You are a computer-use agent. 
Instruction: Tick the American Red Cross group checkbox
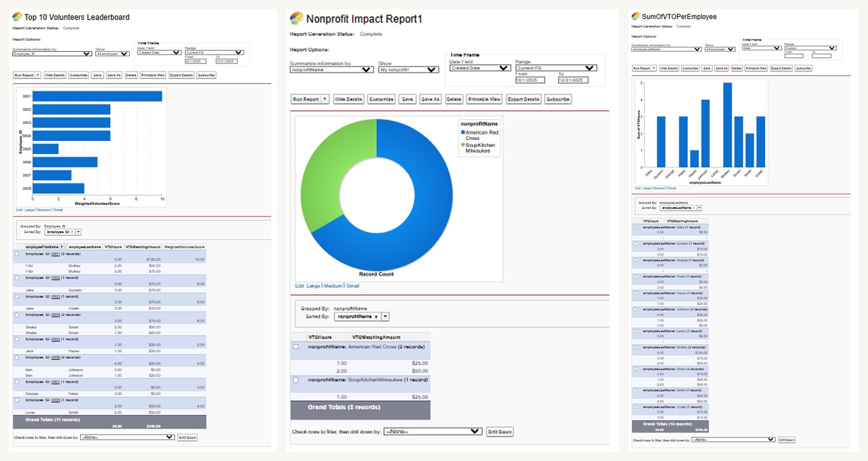point(296,347)
